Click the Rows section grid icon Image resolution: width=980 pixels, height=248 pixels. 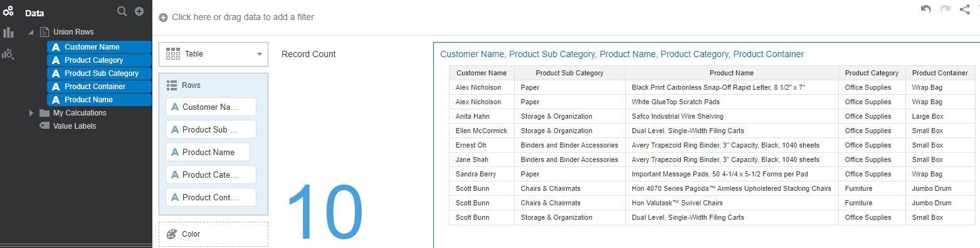tap(172, 85)
